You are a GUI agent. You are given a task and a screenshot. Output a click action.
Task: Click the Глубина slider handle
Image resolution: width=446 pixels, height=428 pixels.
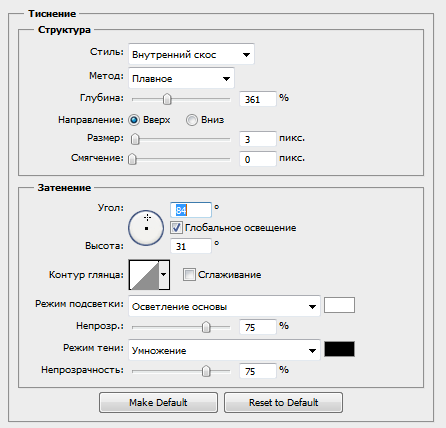pyautogui.click(x=167, y=99)
